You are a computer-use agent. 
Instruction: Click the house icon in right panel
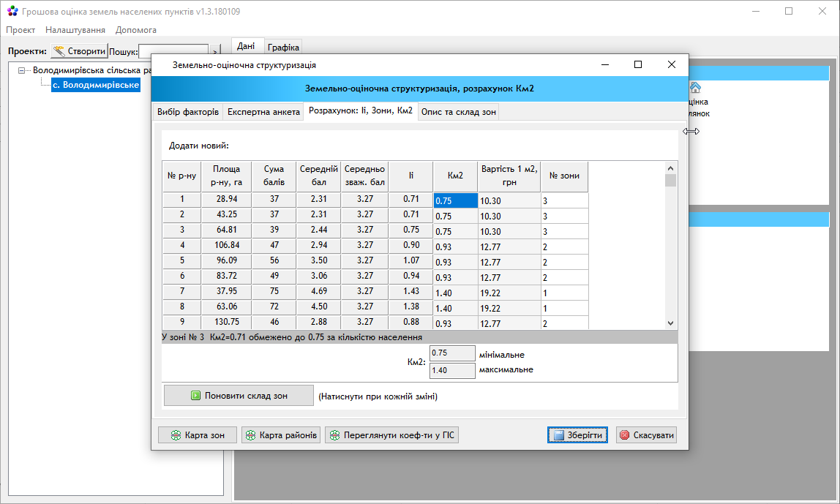[695, 87]
